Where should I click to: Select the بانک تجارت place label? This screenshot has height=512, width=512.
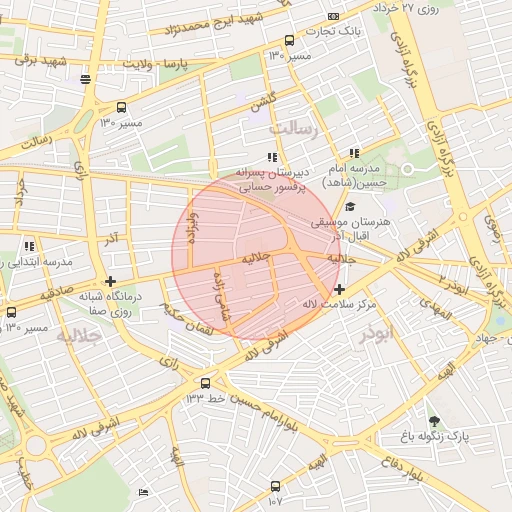click(333, 32)
